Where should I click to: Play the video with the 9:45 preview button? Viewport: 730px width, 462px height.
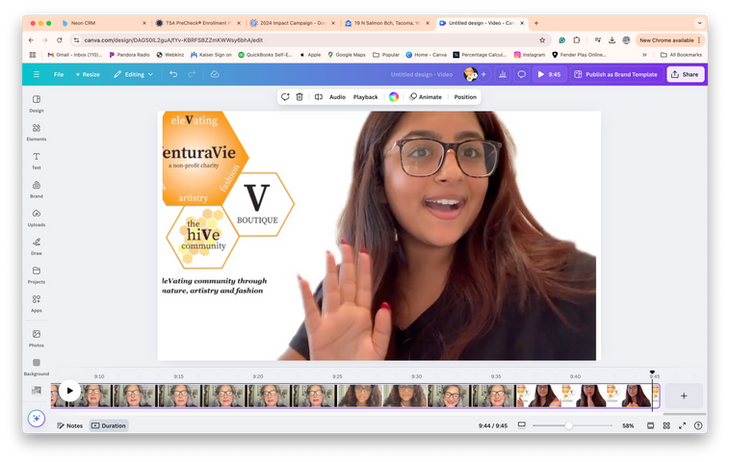(x=549, y=74)
